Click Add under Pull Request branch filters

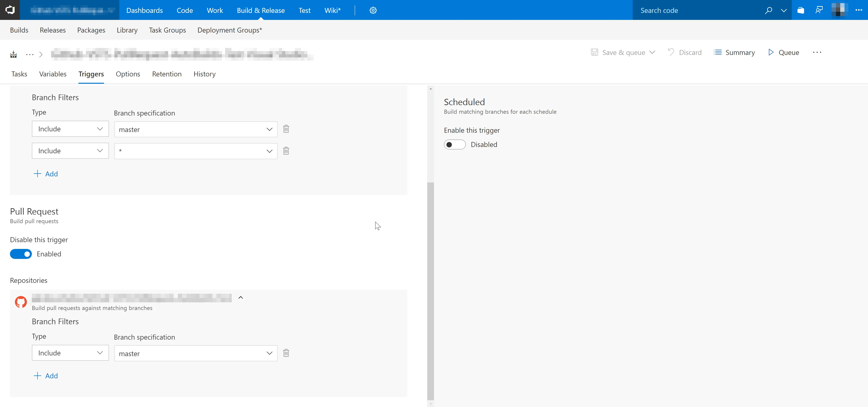[46, 376]
